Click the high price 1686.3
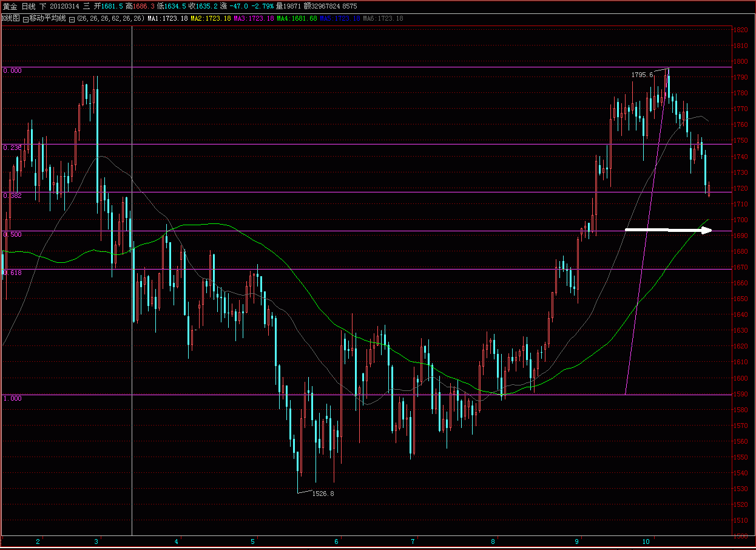 pyautogui.click(x=144, y=6)
